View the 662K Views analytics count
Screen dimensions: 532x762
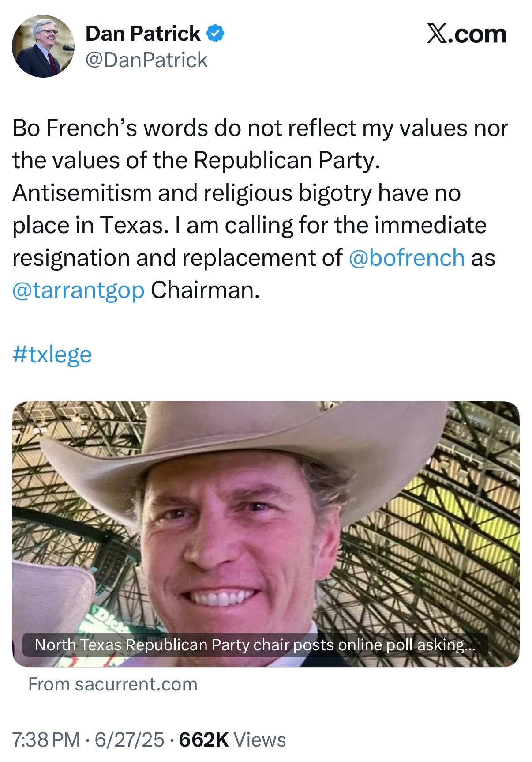(x=232, y=739)
